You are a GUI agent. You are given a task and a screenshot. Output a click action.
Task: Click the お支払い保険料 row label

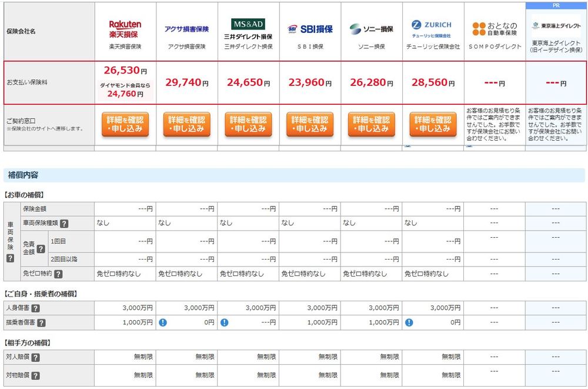point(27,82)
